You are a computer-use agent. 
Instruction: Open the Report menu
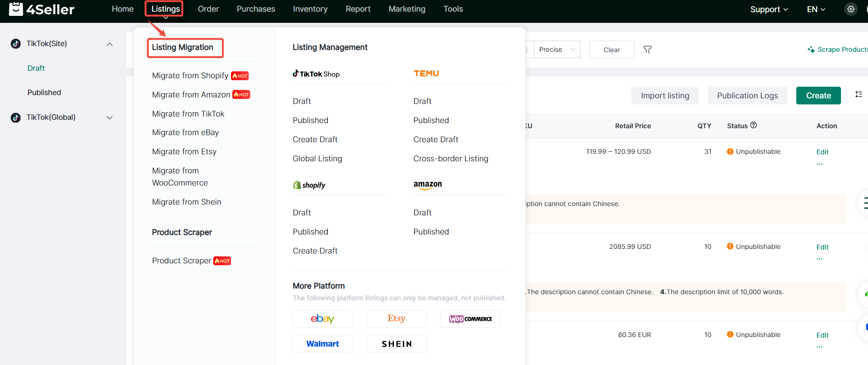(x=358, y=9)
